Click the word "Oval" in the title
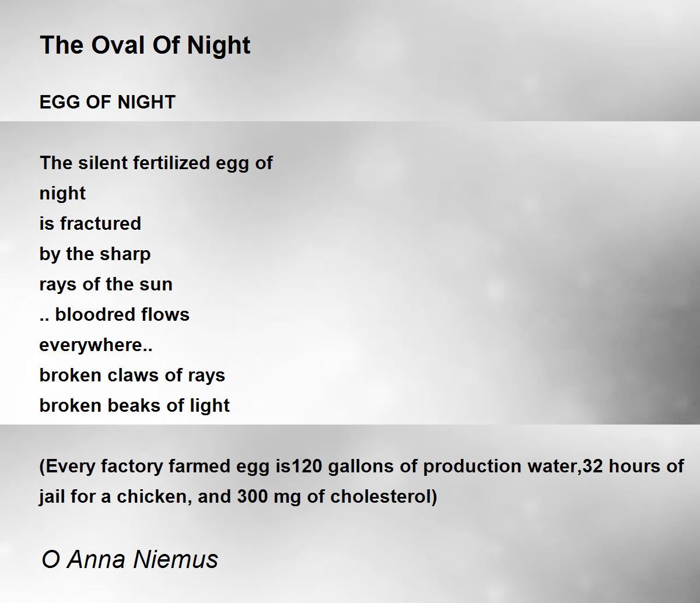This screenshot has width=700, height=603. [x=107, y=45]
